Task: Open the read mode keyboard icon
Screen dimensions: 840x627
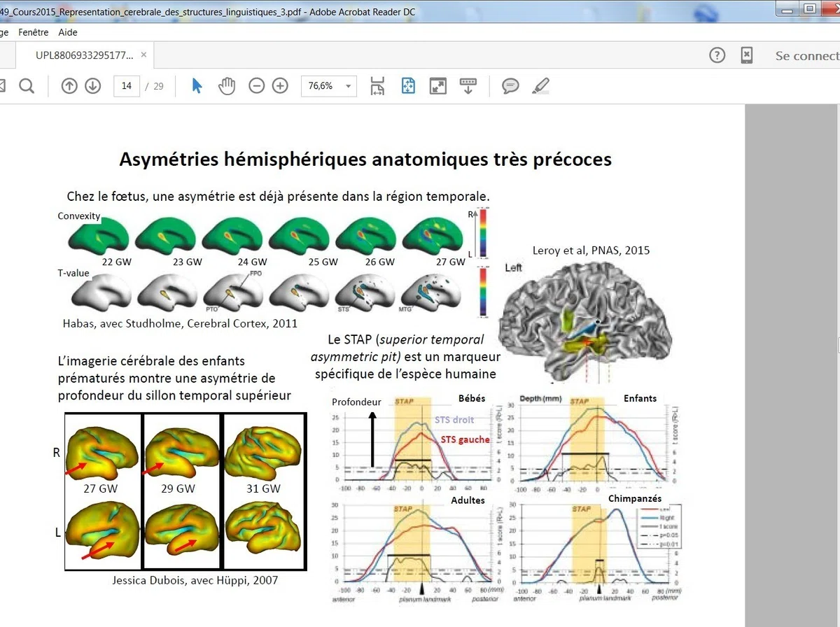Action: (468, 86)
